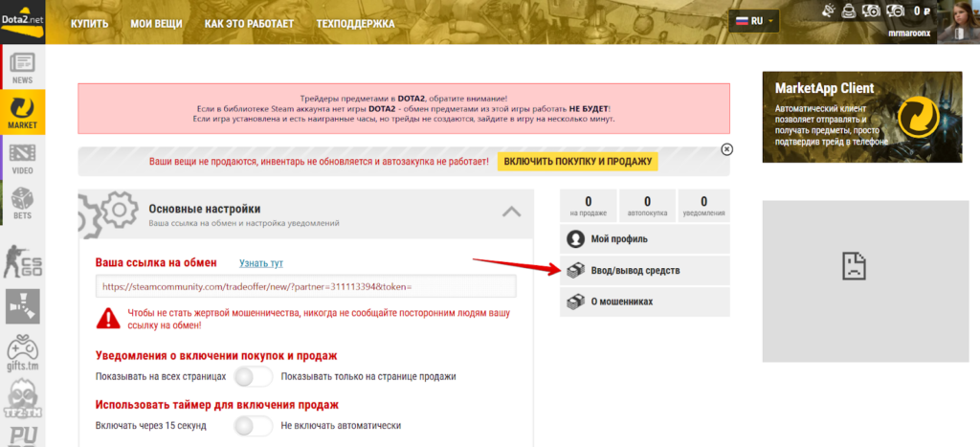Image resolution: width=980 pixels, height=447 pixels.
Task: Collapse the Основные настройки panel chevron
Action: [511, 212]
